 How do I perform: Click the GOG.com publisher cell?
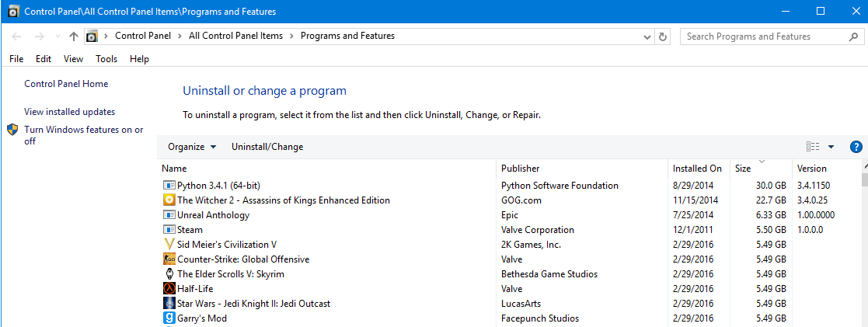[521, 200]
